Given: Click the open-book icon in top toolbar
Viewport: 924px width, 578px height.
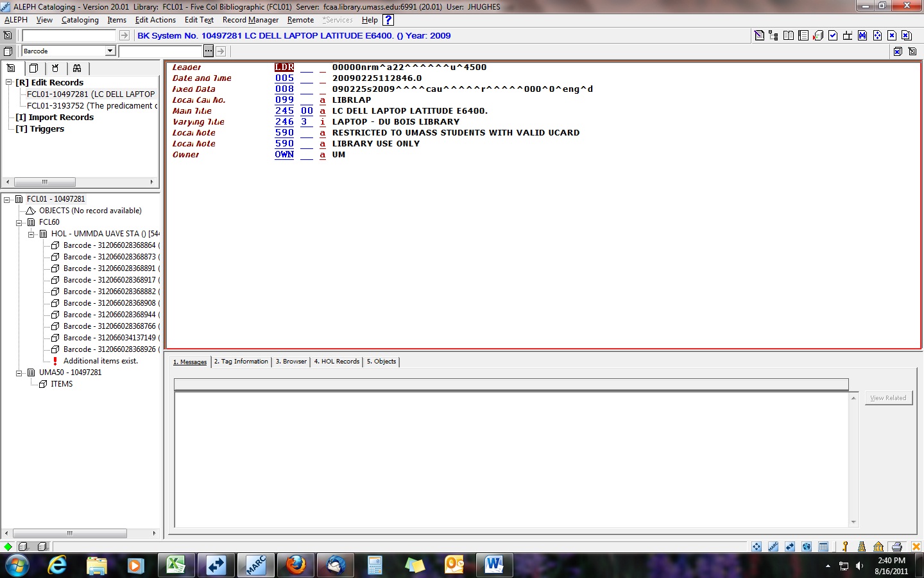Looking at the screenshot, I should (x=789, y=36).
